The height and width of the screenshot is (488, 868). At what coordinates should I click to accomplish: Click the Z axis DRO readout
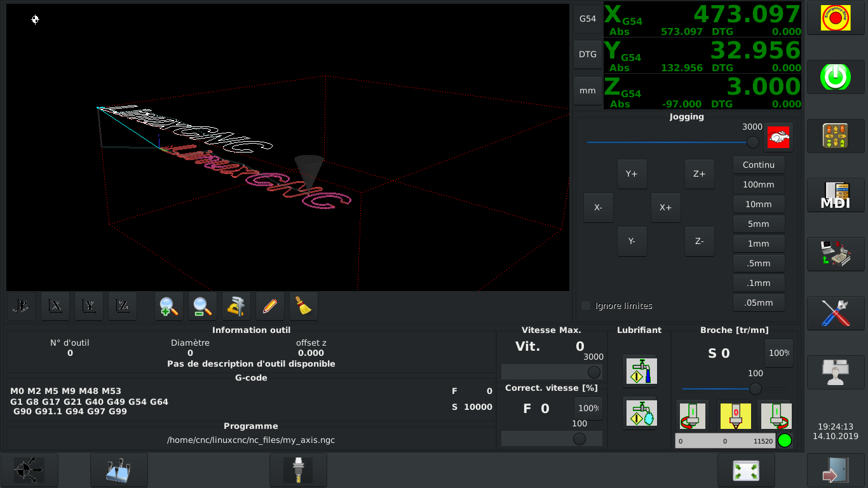point(702,91)
